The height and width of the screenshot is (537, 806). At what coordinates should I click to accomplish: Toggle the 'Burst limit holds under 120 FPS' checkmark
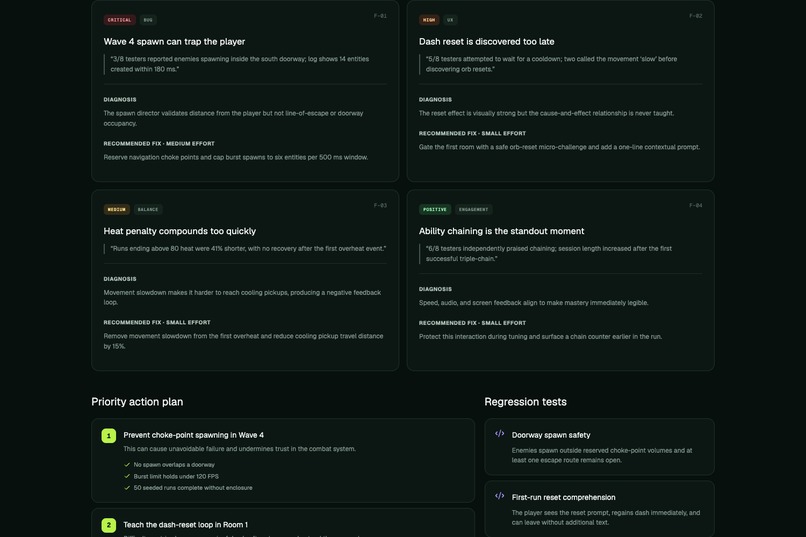[127, 476]
